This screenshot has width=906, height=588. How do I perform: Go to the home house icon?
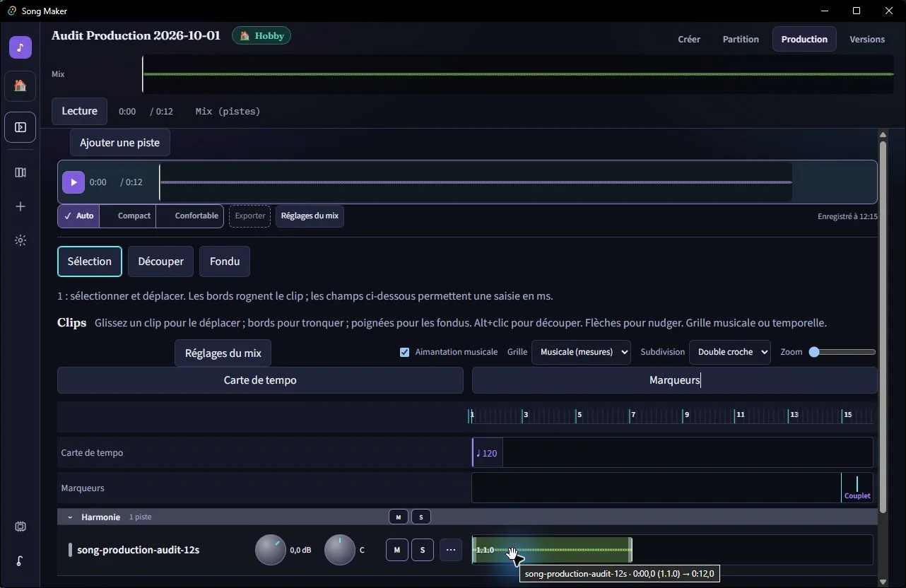tap(20, 86)
